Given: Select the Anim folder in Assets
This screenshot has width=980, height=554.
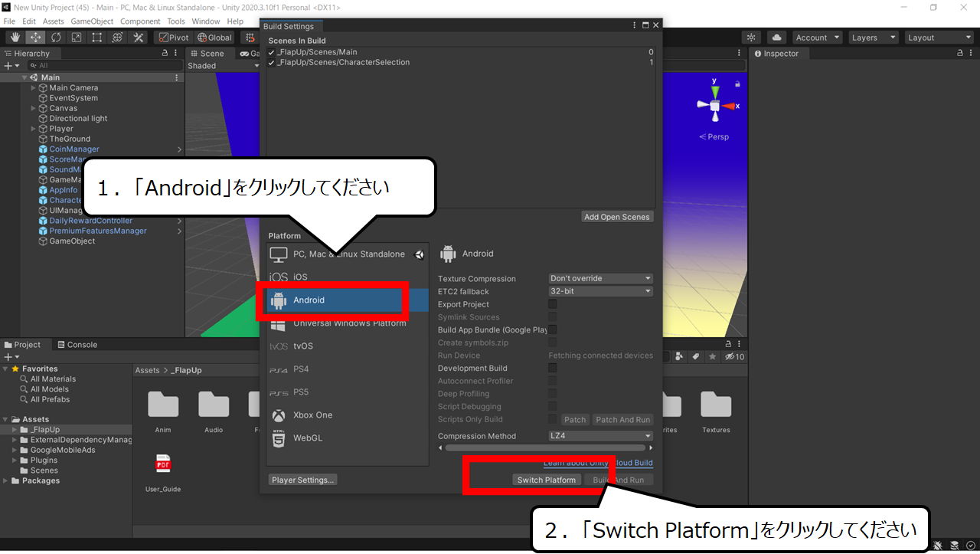Looking at the screenshot, I should coord(163,412).
